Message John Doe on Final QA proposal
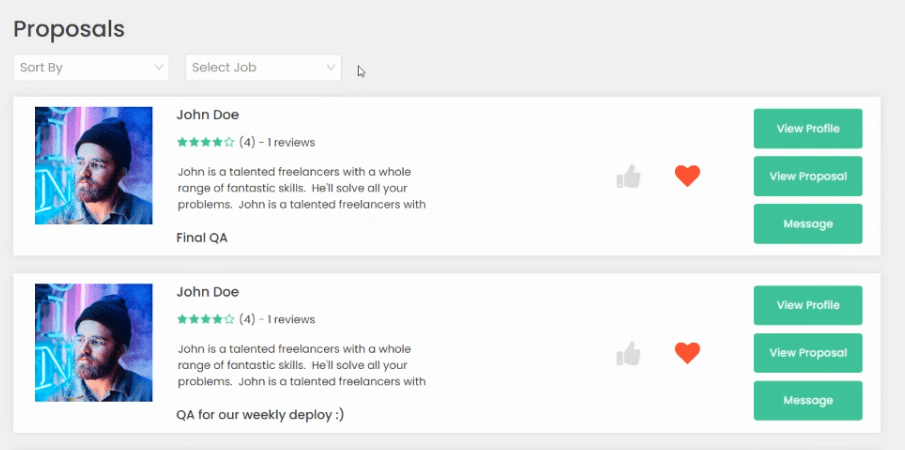Viewport: 905px width, 450px height. click(808, 224)
